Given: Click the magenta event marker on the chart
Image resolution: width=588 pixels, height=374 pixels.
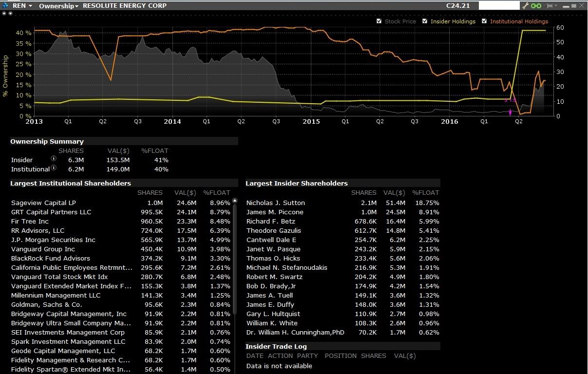Looking at the screenshot, I should (x=510, y=112).
